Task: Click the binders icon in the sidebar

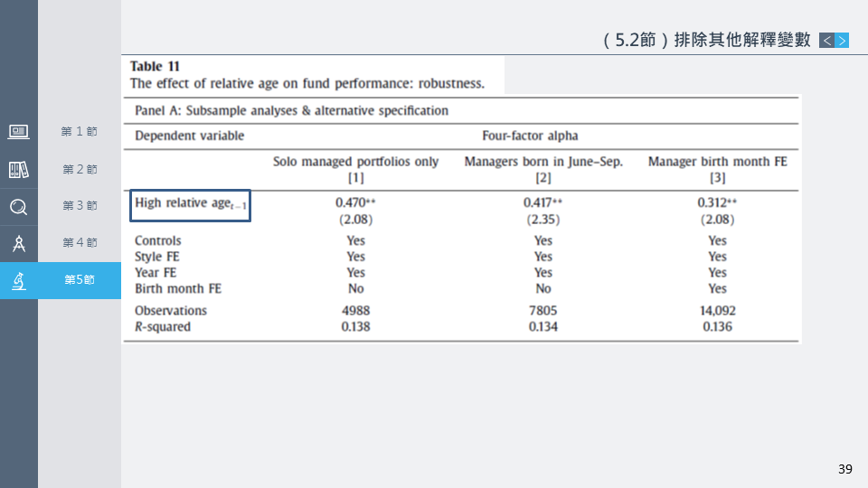Action: tap(18, 170)
